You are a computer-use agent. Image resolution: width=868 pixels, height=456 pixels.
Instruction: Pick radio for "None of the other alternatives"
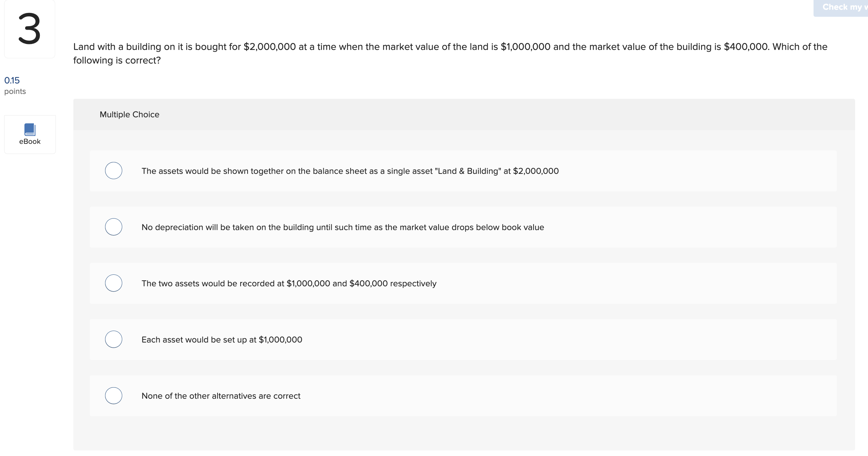[x=113, y=396]
